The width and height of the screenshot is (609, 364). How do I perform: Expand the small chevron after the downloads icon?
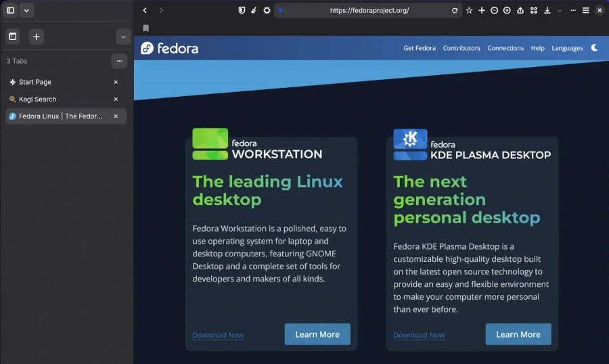point(560,11)
